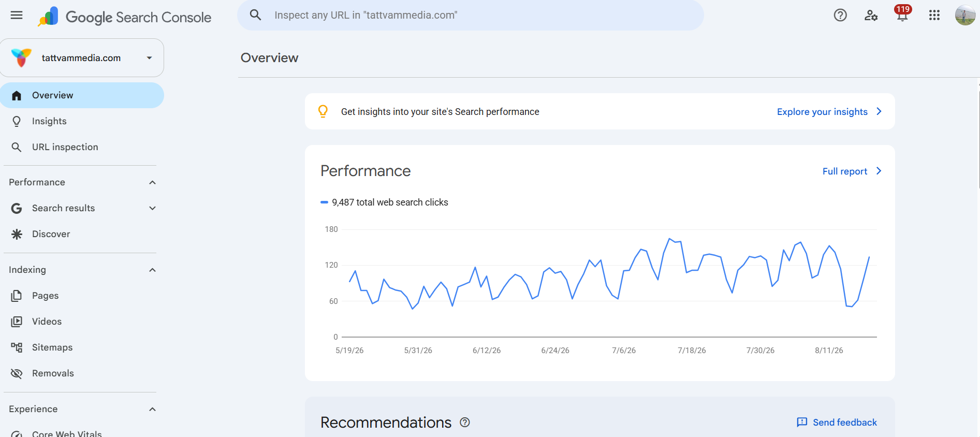Open notifications bell with 119 badge
The image size is (980, 437).
tap(902, 14)
